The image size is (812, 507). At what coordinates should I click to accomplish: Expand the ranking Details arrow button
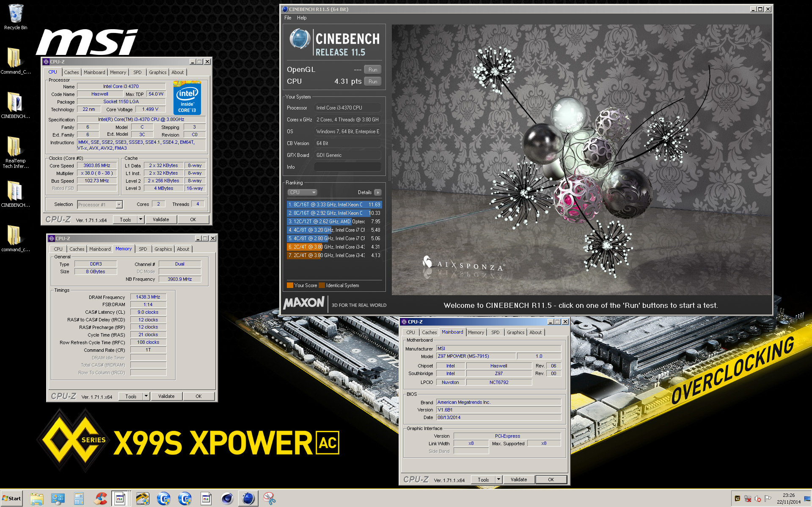[x=378, y=192]
